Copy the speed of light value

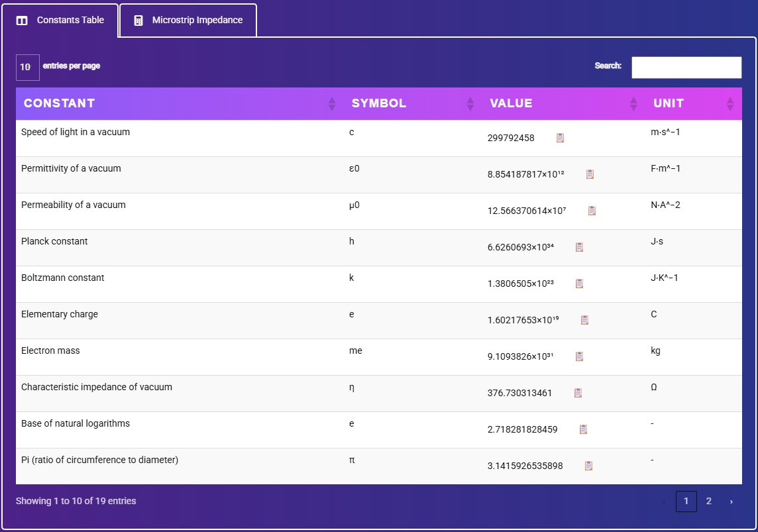coord(560,138)
